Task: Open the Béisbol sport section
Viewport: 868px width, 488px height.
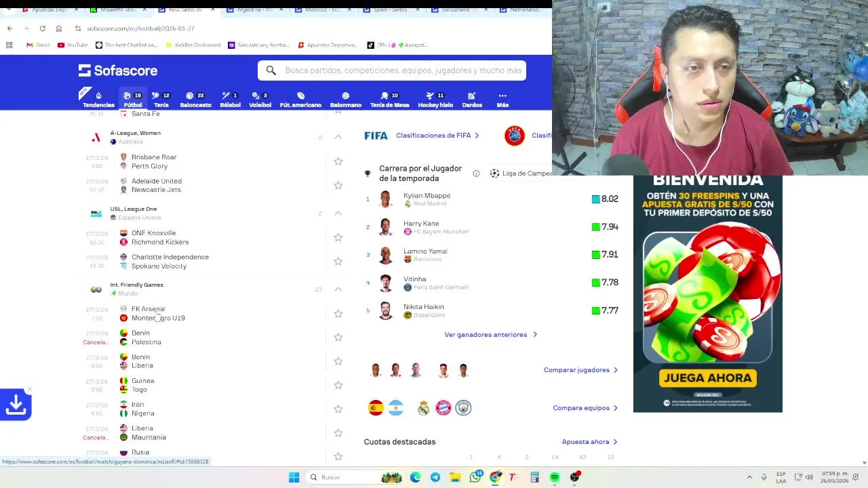Action: 230,100
